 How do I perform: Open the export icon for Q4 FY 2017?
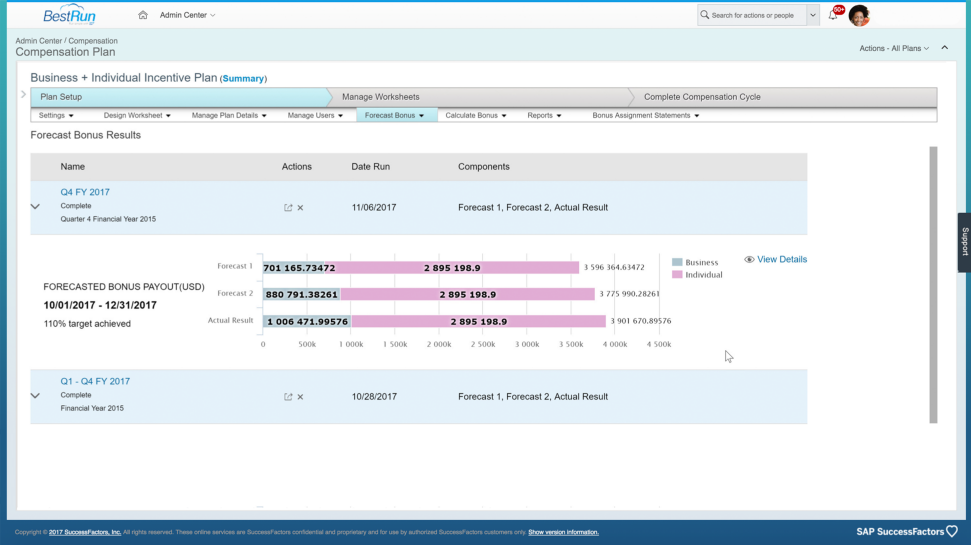(288, 207)
